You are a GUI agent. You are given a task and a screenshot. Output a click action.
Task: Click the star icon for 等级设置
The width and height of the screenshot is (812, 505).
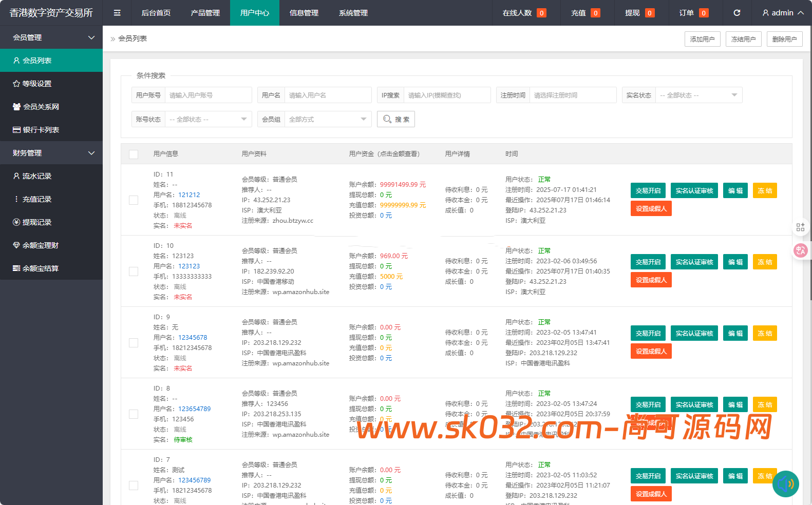tap(16, 84)
